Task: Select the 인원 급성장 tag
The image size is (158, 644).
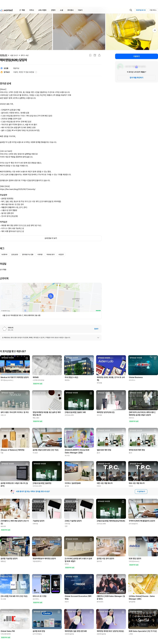Action: (15, 254)
